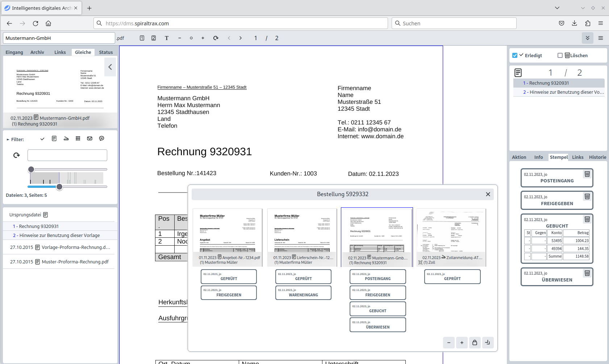Screen dimensions: 609x364
Task: Click the lock icon in Bestellung popup
Action: pyautogui.click(x=475, y=342)
